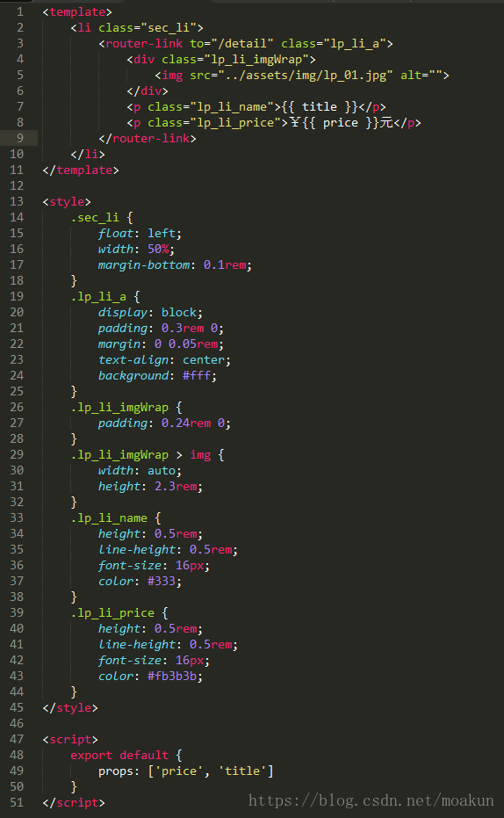This screenshot has width=504, height=818.
Task: Click the #fff background color value
Action: coord(197,375)
